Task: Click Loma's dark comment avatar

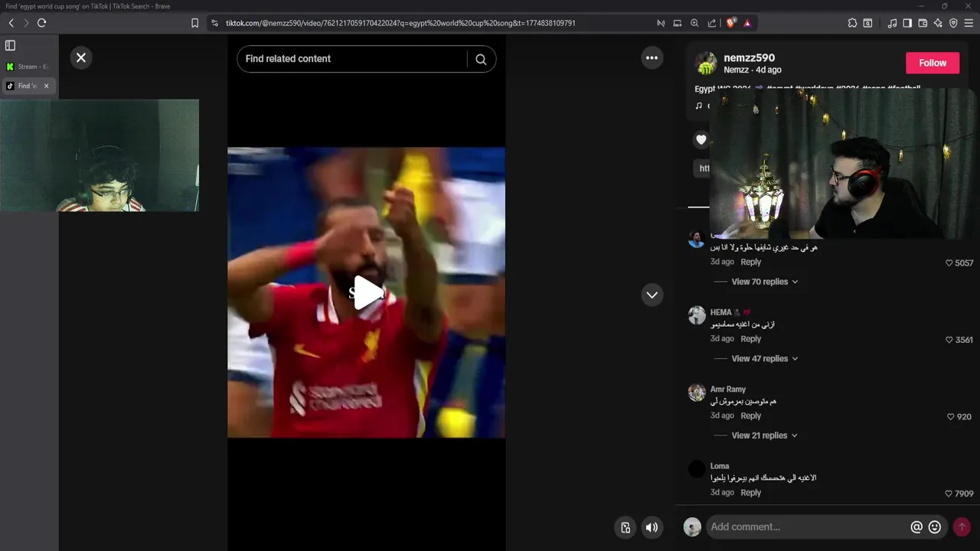Action: [x=697, y=469]
